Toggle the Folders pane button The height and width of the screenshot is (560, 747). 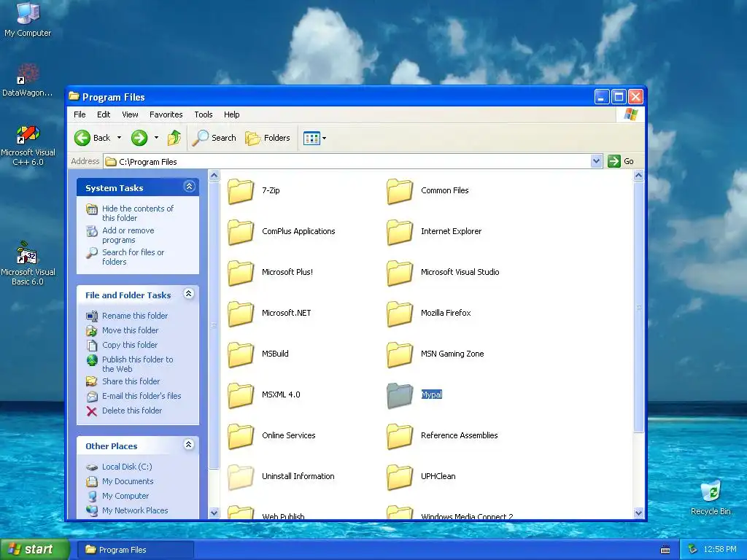click(268, 138)
